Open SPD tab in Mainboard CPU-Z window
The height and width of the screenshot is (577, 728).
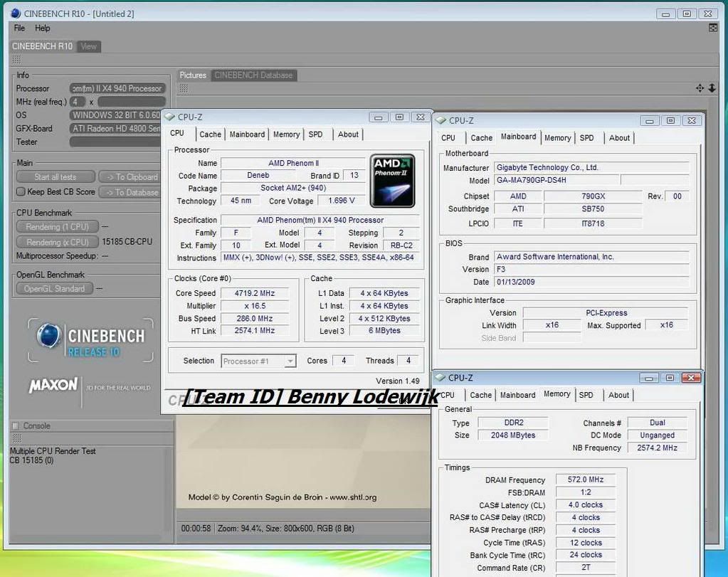[x=587, y=138]
